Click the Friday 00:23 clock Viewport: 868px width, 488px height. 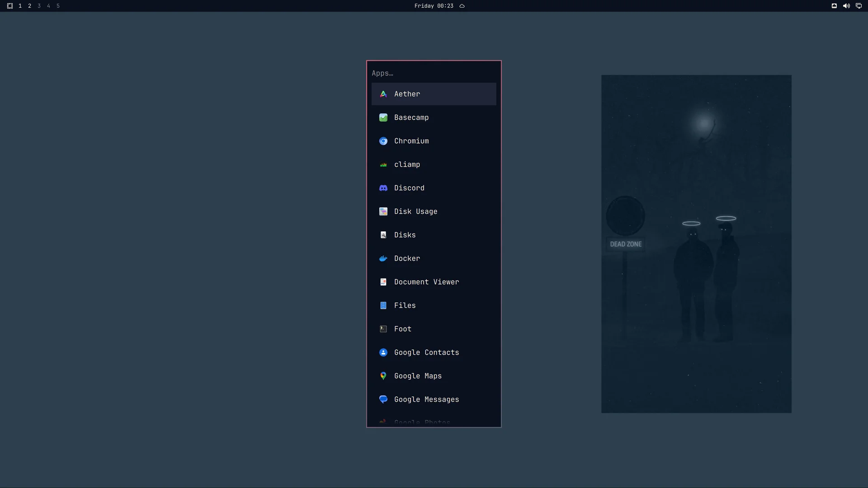[434, 6]
